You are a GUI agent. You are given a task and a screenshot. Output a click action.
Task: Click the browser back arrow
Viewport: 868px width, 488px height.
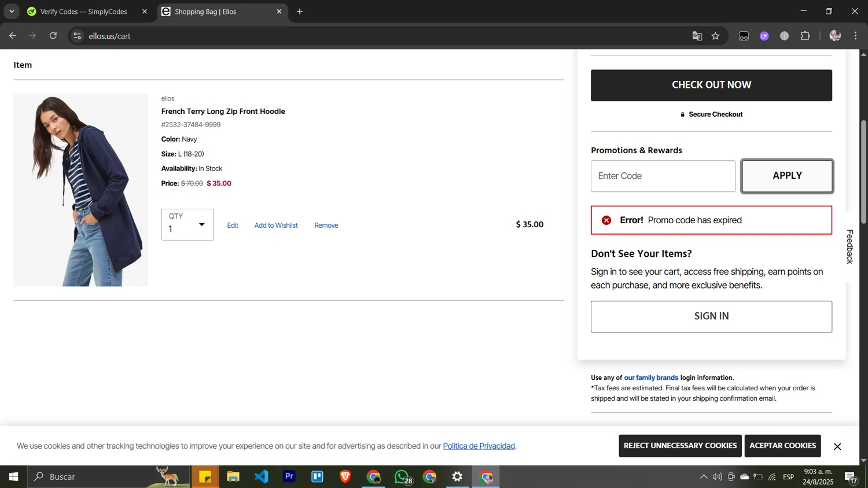pos(12,36)
